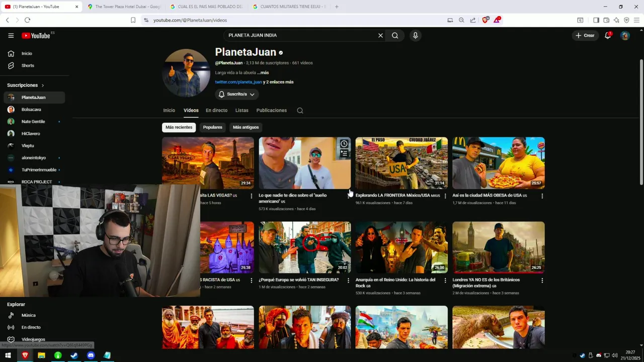Select the 'Más antiguos' filter chip
The height and width of the screenshot is (362, 644).
pyautogui.click(x=246, y=127)
